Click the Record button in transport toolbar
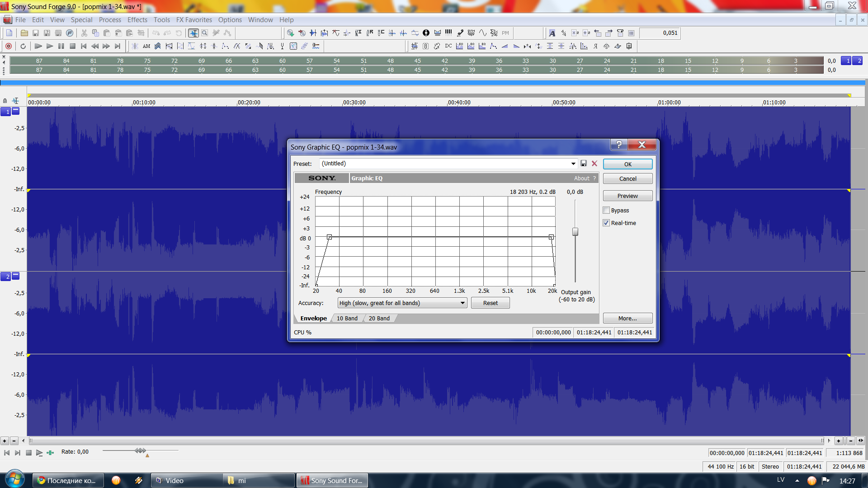 8,46
